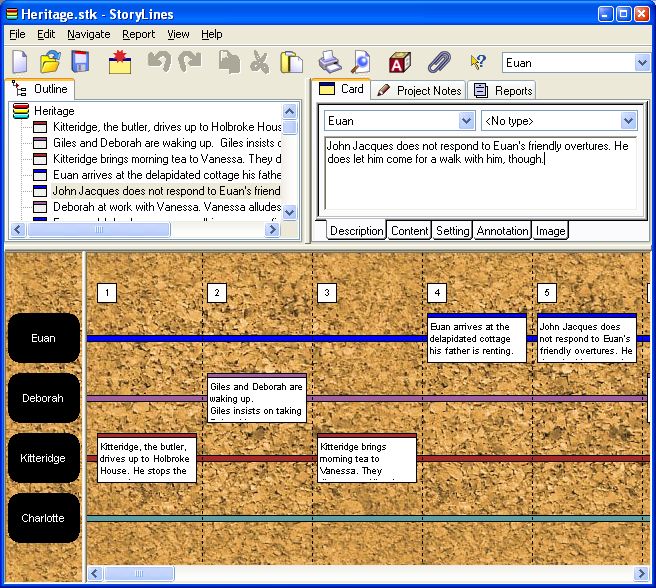Image resolution: width=656 pixels, height=588 pixels.
Task: Select the Annotation tab
Action: pyautogui.click(x=502, y=231)
